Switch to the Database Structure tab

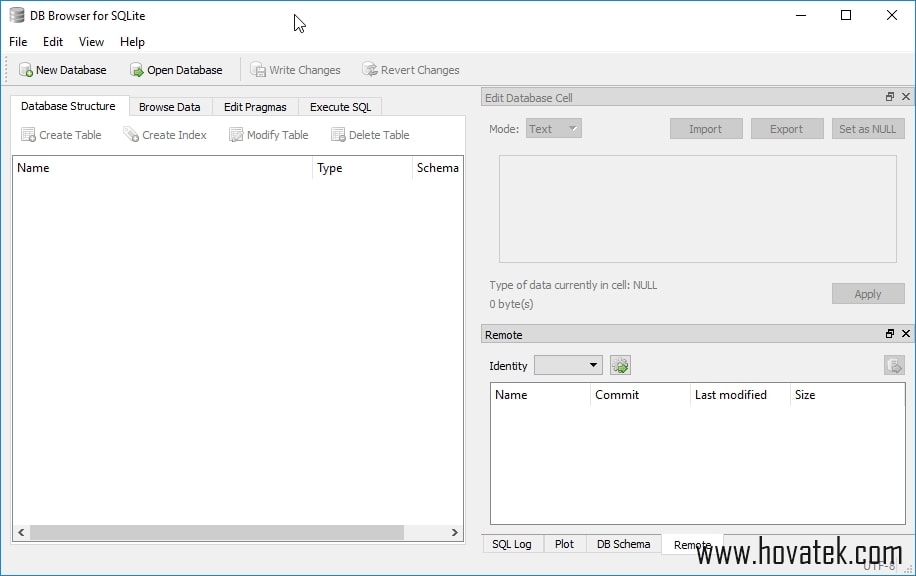click(x=68, y=106)
